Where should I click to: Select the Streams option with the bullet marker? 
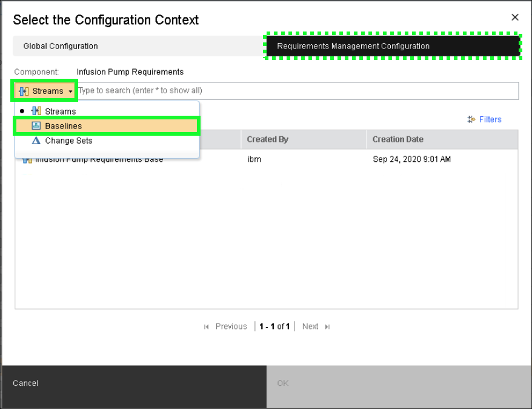coord(60,111)
